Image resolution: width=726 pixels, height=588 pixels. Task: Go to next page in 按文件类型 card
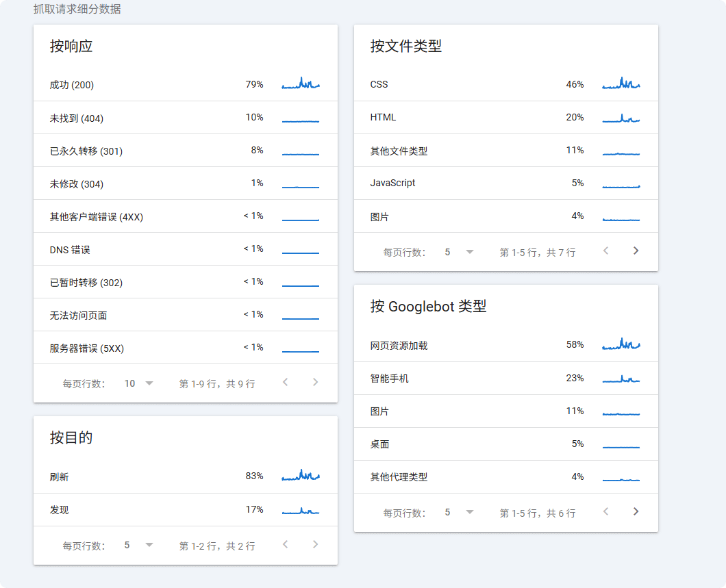coord(636,251)
